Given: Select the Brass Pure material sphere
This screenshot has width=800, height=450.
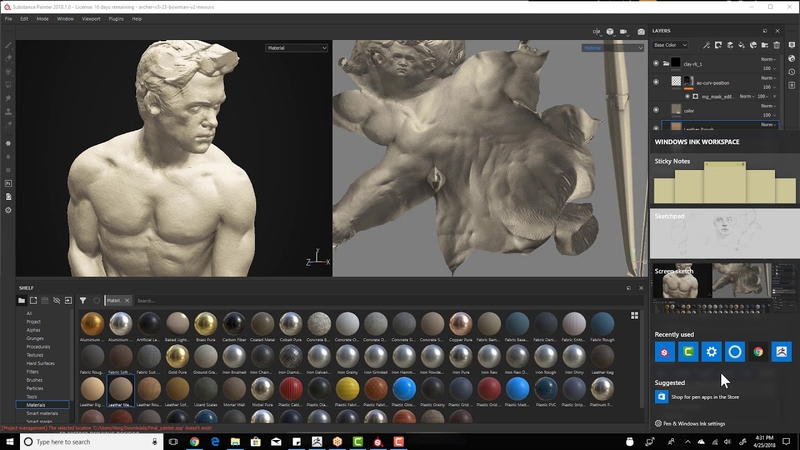Looking at the screenshot, I should tap(206, 326).
